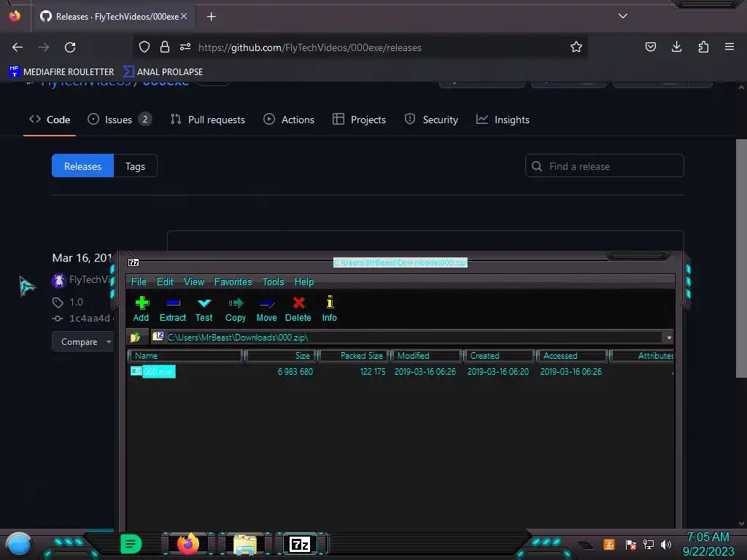The width and height of the screenshot is (747, 560).
Task: Open the 1.0 tag link
Action: (76, 302)
